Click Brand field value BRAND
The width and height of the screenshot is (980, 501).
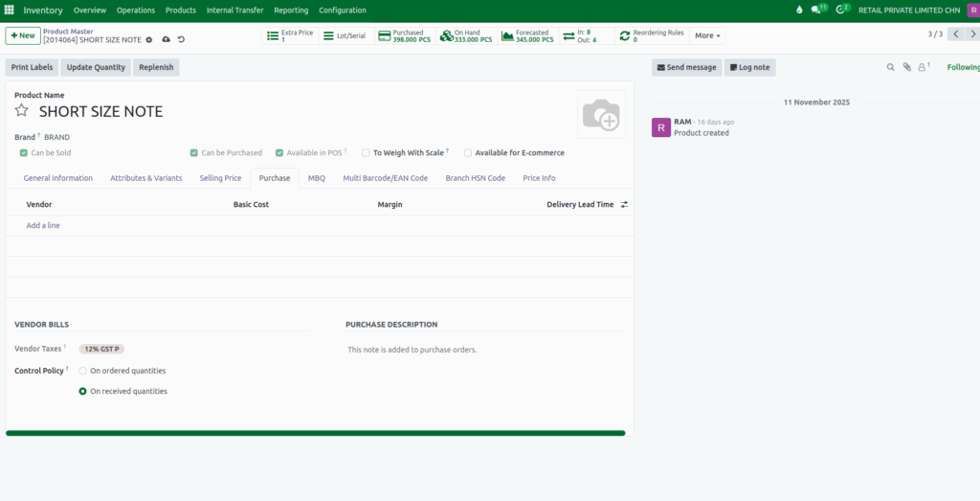tap(56, 137)
